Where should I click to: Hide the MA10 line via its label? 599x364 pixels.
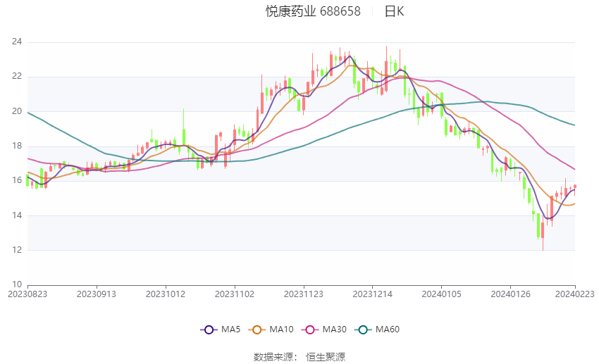click(x=281, y=330)
